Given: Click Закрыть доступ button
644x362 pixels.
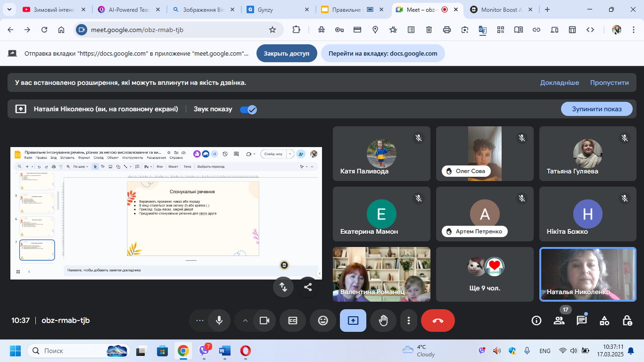Looking at the screenshot, I should pos(287,53).
